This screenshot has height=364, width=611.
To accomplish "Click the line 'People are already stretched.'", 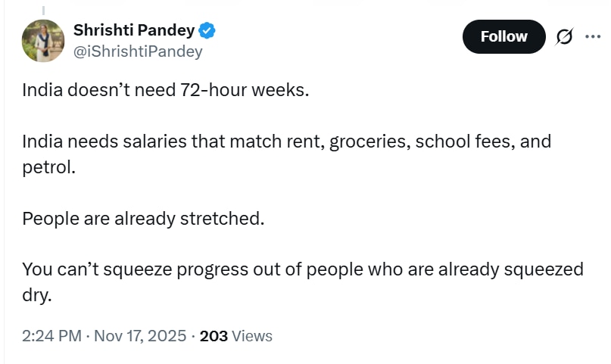I will (143, 219).
